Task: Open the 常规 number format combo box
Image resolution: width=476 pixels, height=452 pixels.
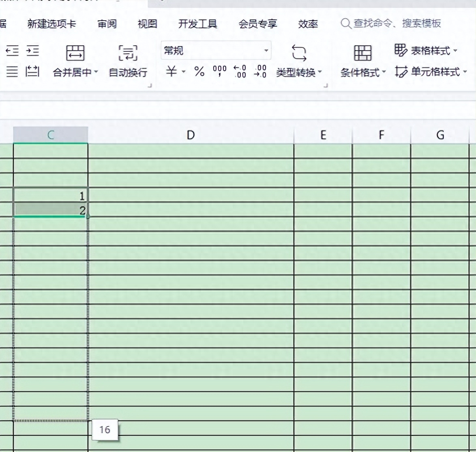Action: tap(216, 50)
